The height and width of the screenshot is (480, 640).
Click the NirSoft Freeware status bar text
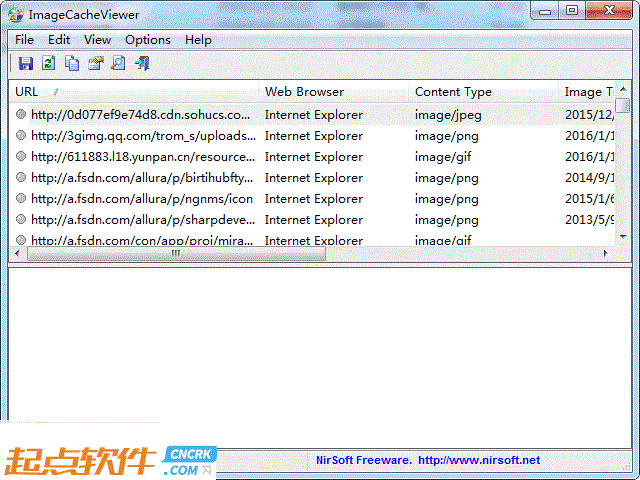364,460
